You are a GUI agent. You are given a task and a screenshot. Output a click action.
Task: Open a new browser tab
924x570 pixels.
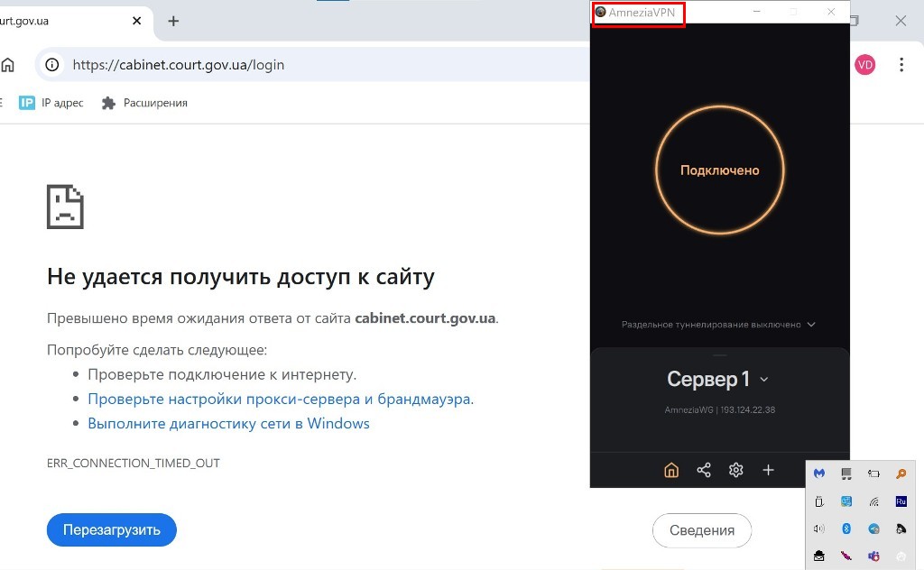click(x=173, y=21)
